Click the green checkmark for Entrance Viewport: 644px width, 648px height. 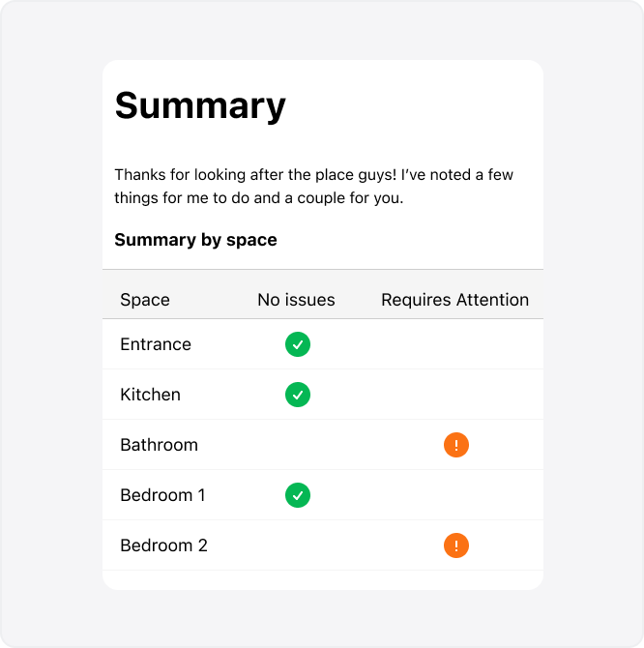coord(298,344)
